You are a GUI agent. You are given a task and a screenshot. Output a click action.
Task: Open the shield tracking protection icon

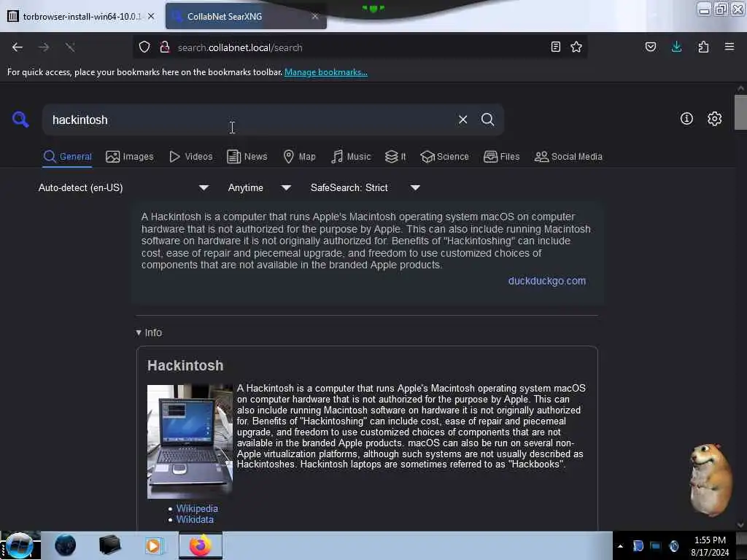(144, 47)
